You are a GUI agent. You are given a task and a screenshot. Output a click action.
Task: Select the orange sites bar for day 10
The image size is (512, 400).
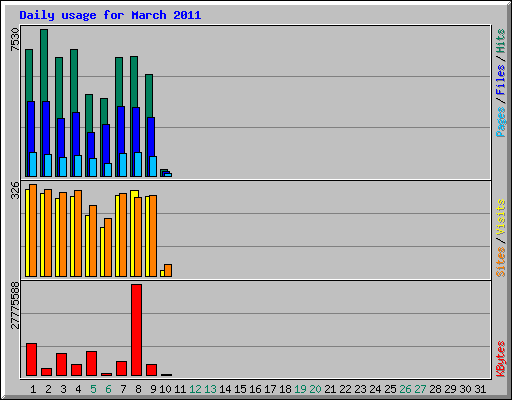(168, 270)
